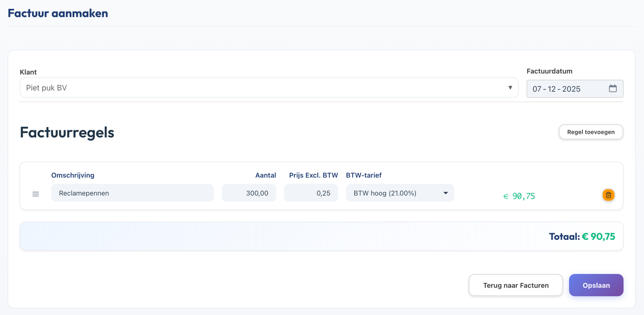644x315 pixels.
Task: Click the Aantal field showing 300,00
Action: 249,193
